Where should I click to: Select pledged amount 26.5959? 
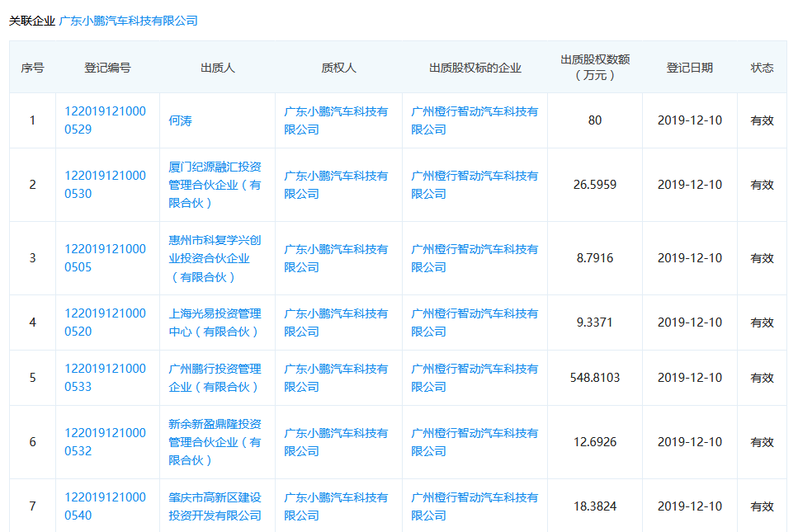tap(595, 185)
